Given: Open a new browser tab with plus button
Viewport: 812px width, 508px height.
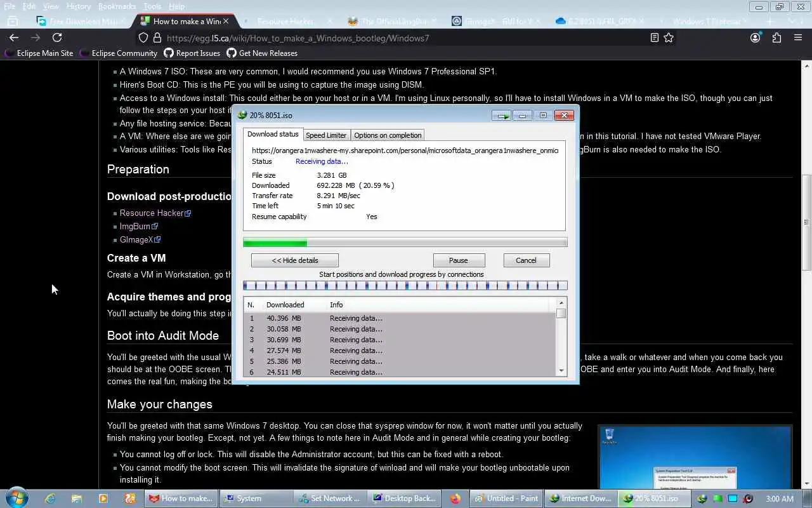Looking at the screenshot, I should (x=769, y=21).
